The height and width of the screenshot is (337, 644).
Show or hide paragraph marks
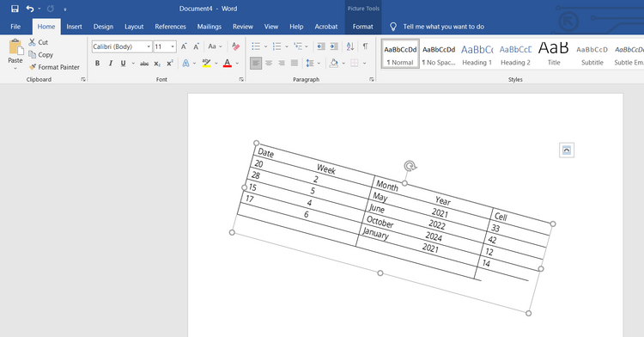tap(365, 46)
